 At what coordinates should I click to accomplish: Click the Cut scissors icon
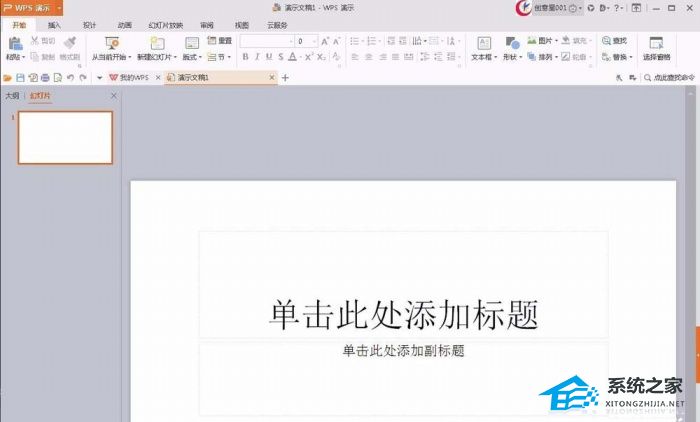34,41
